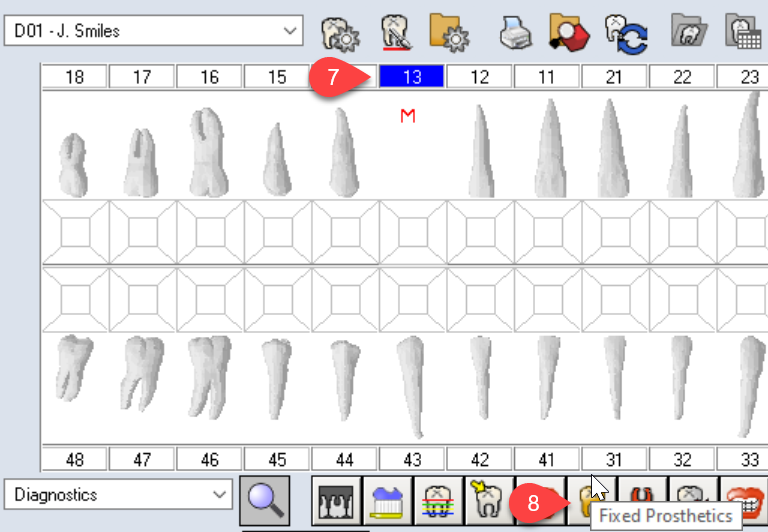
Task: Select tooth number 21 header
Action: coord(614,77)
